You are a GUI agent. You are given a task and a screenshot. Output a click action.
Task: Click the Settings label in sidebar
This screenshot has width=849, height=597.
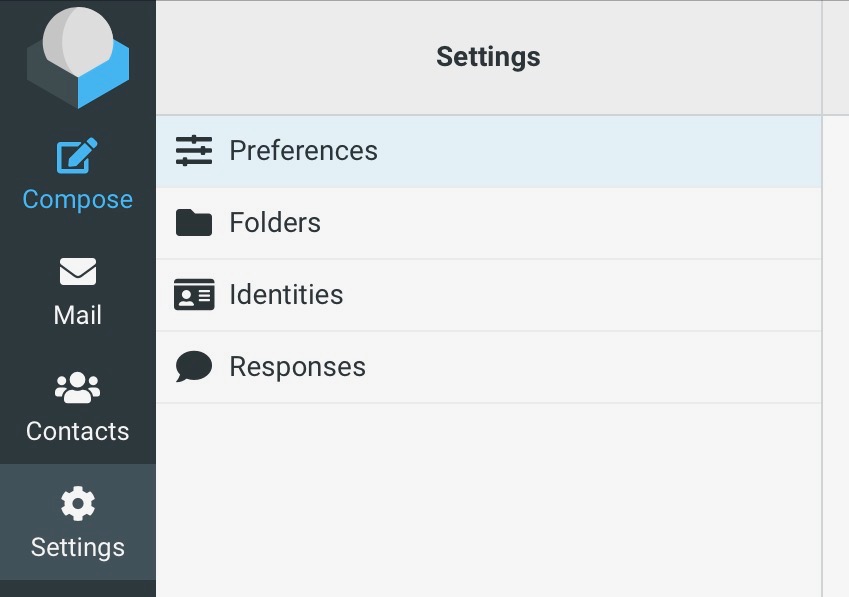click(77, 547)
